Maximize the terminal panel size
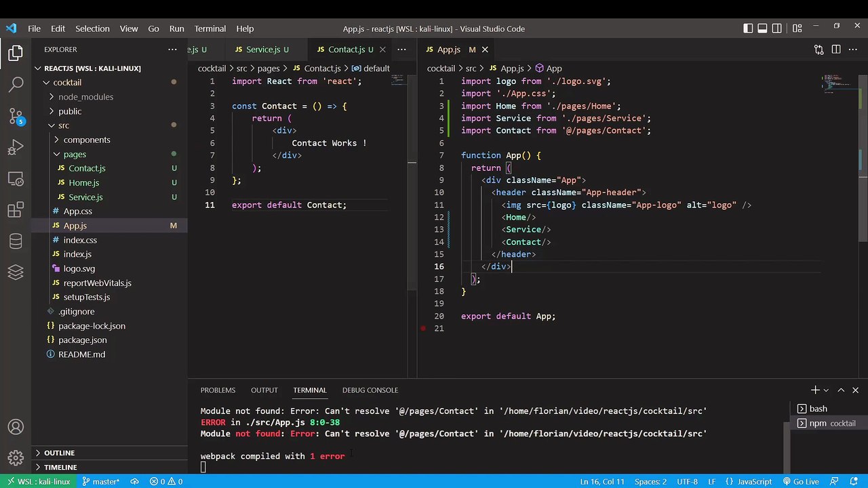Screen dimensions: 868x488 pos(841,390)
